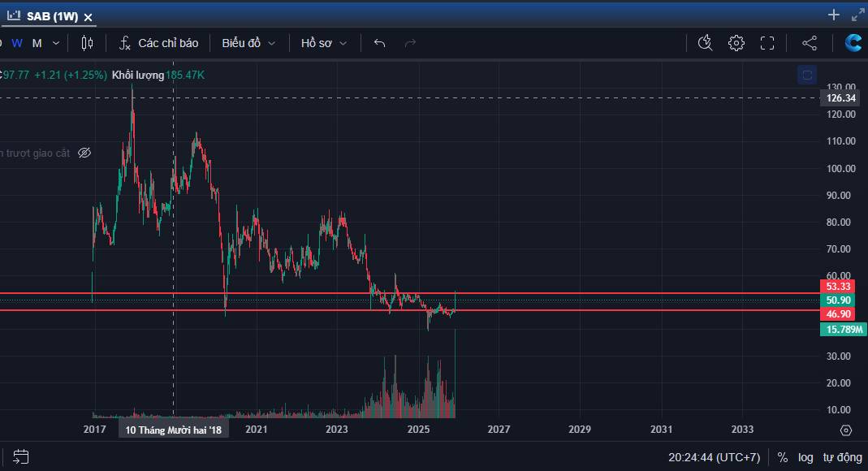Open the go-to-date calendar icon
This screenshot has height=471, width=868.
(x=21, y=457)
